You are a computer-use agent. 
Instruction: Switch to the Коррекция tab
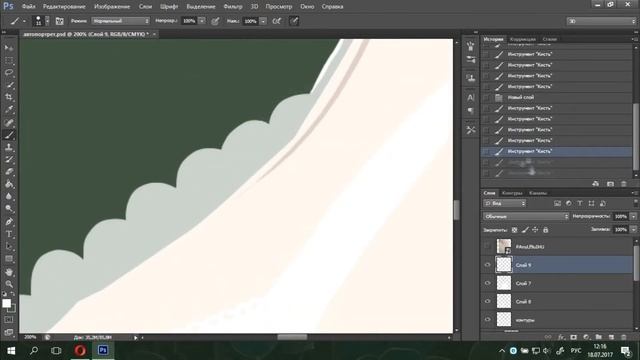click(x=523, y=39)
